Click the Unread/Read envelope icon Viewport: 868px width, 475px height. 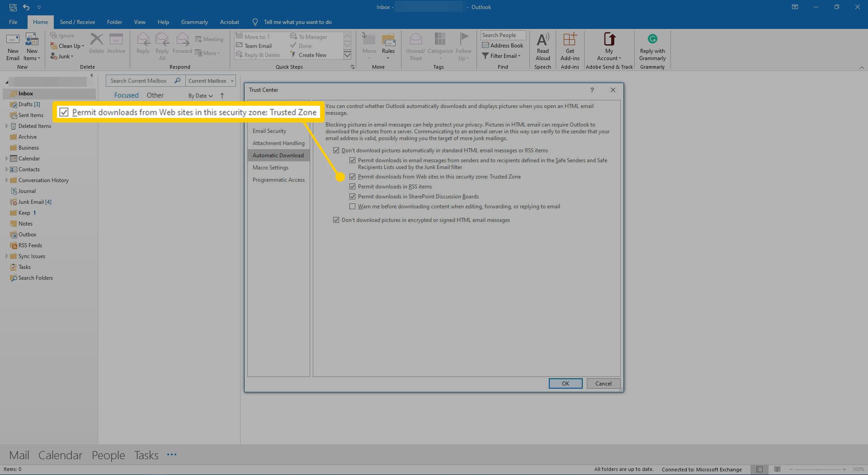(x=415, y=39)
